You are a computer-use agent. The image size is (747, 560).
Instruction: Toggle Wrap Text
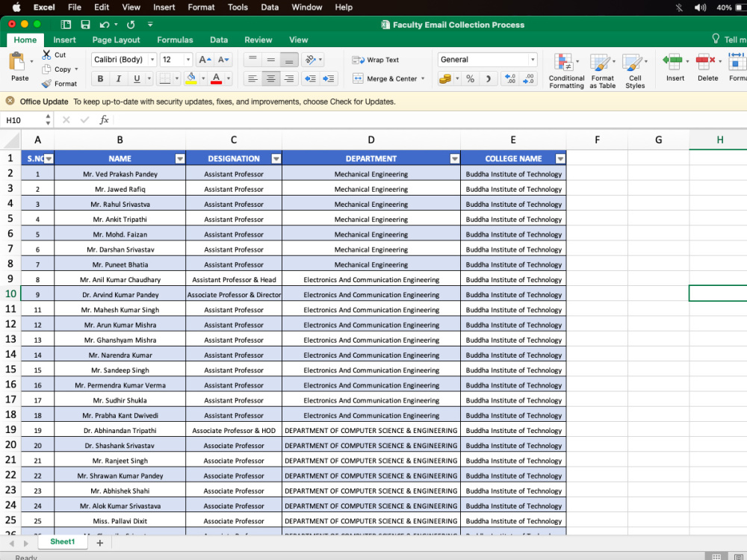point(376,60)
